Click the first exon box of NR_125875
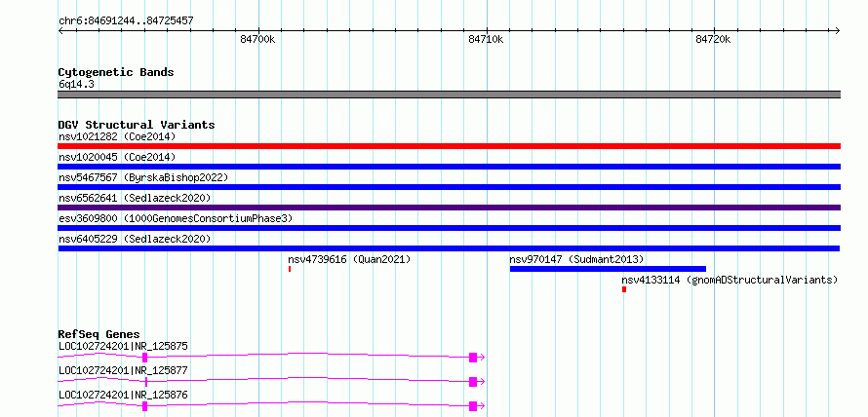The width and height of the screenshot is (868, 417). pyautogui.click(x=145, y=358)
